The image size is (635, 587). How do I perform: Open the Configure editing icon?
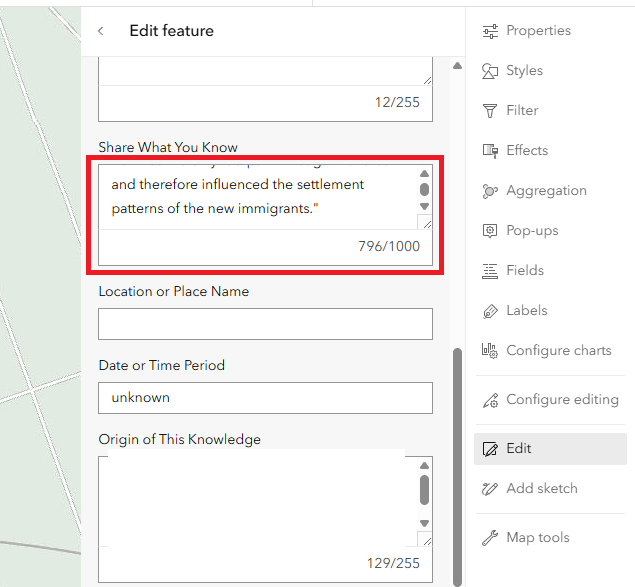tap(490, 400)
